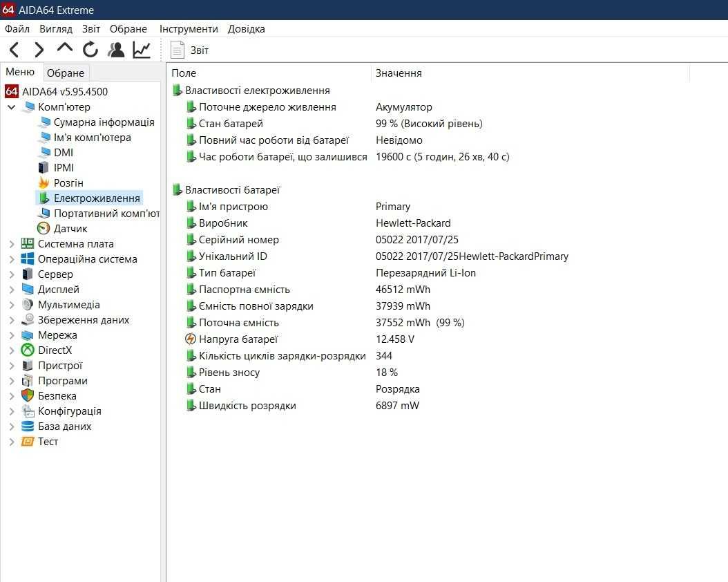Open the Вигляд menu

click(56, 29)
